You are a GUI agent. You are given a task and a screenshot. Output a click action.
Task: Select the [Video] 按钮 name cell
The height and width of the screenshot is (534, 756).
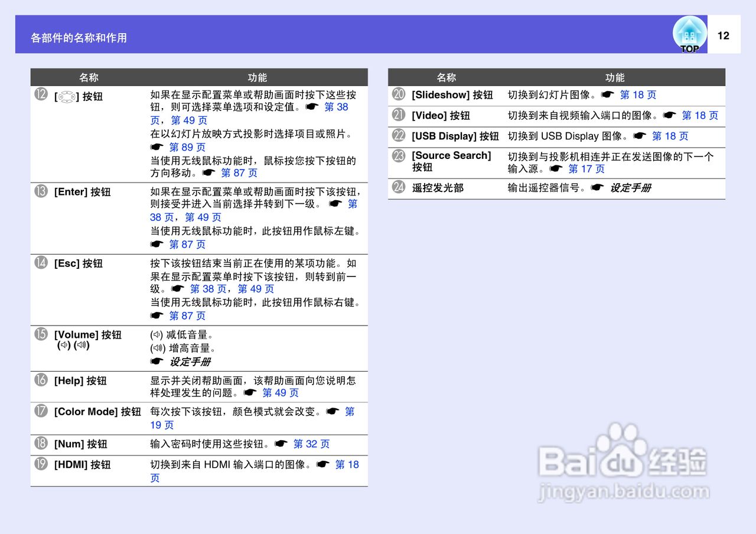[x=441, y=115]
